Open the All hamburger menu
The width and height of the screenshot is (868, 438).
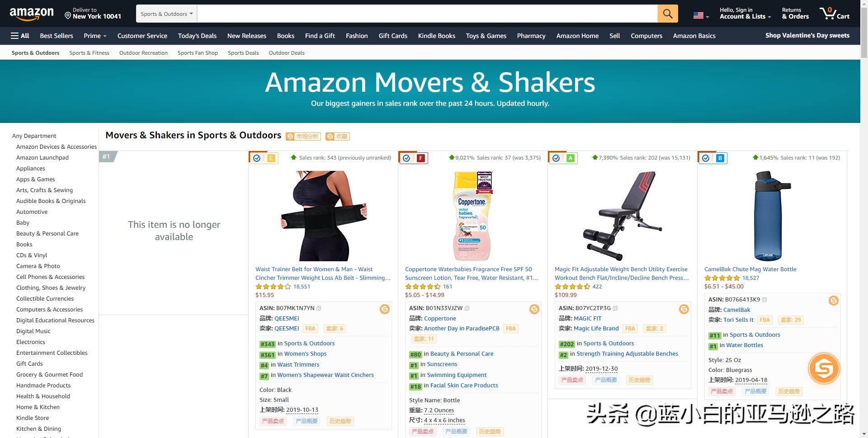point(20,36)
